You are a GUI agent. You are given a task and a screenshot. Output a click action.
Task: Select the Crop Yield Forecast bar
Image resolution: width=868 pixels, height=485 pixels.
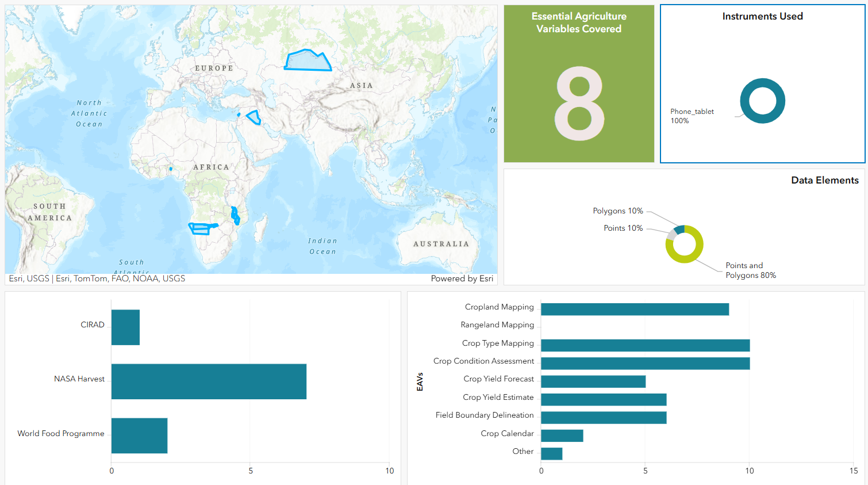592,381
